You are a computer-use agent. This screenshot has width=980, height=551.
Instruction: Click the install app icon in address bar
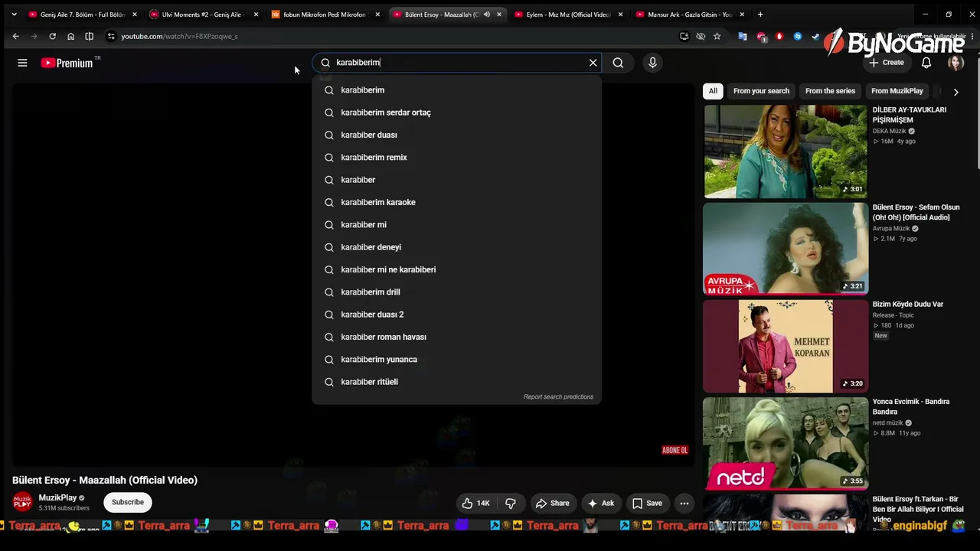[x=684, y=36]
